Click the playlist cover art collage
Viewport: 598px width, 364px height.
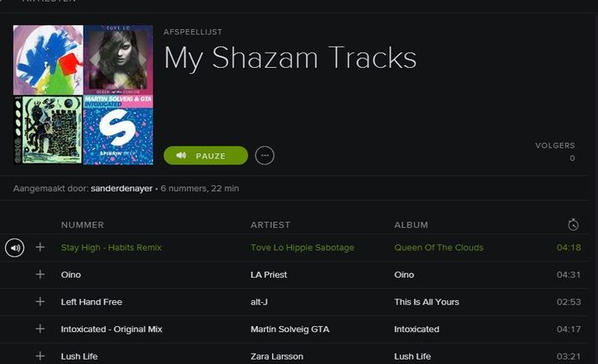(x=83, y=95)
